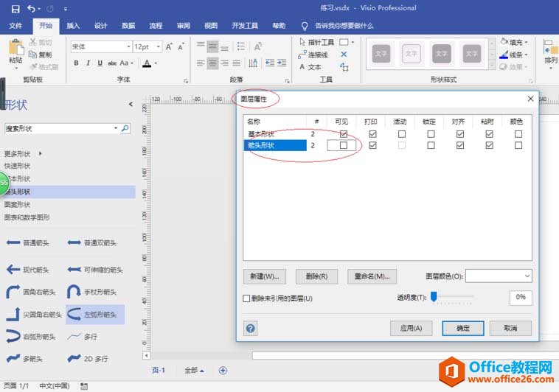
Task: Add a new page with plus icon
Action: point(223,370)
